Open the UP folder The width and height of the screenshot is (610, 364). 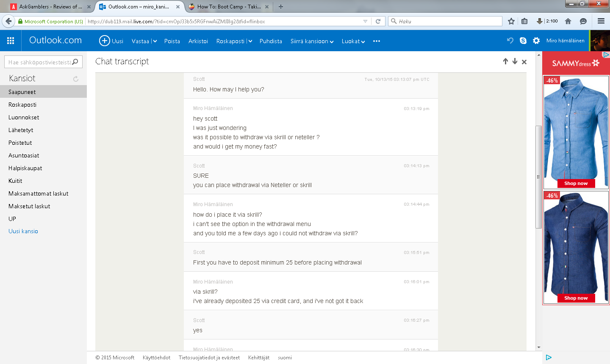43,219
